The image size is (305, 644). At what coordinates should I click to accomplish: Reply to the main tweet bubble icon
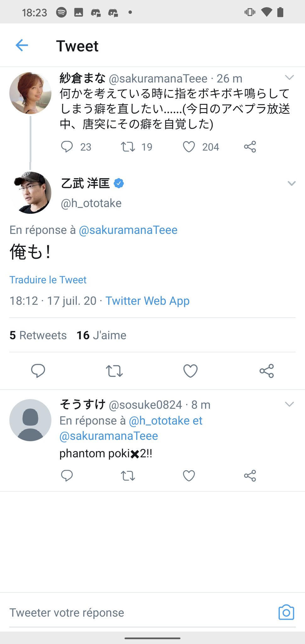[38, 371]
